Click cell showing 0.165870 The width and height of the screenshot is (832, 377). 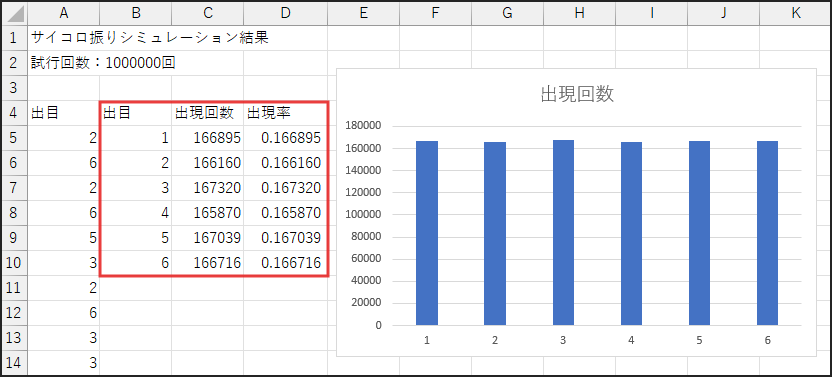pos(285,212)
